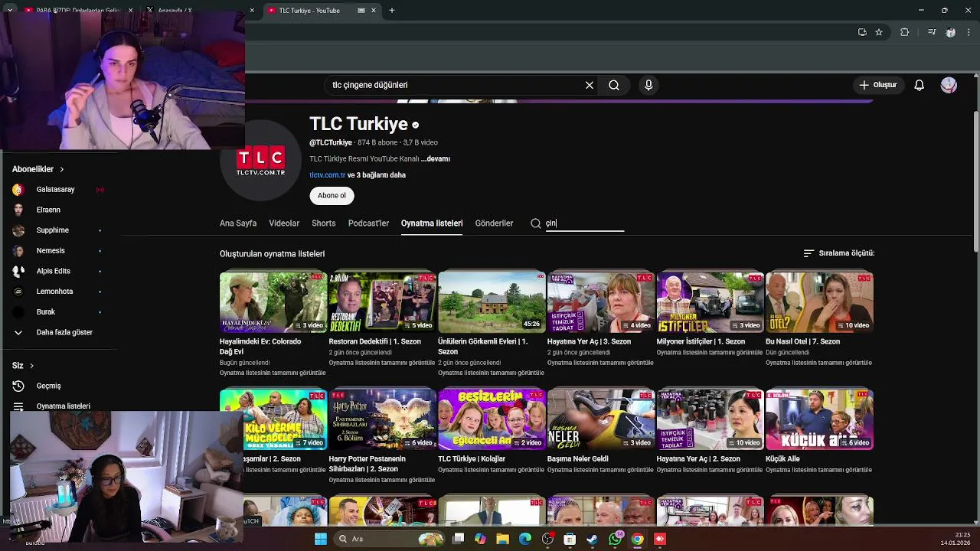Click the channel search input field
980x551 pixels.
(x=585, y=223)
